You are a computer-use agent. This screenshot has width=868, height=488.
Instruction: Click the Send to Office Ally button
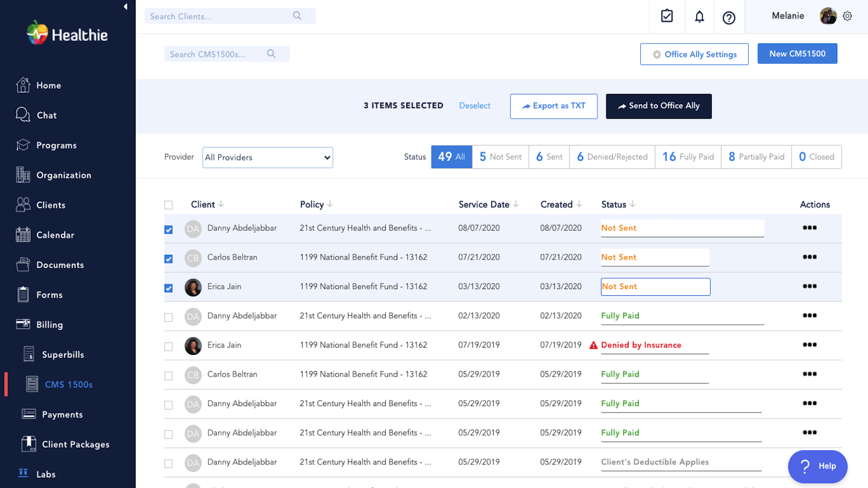pyautogui.click(x=658, y=106)
